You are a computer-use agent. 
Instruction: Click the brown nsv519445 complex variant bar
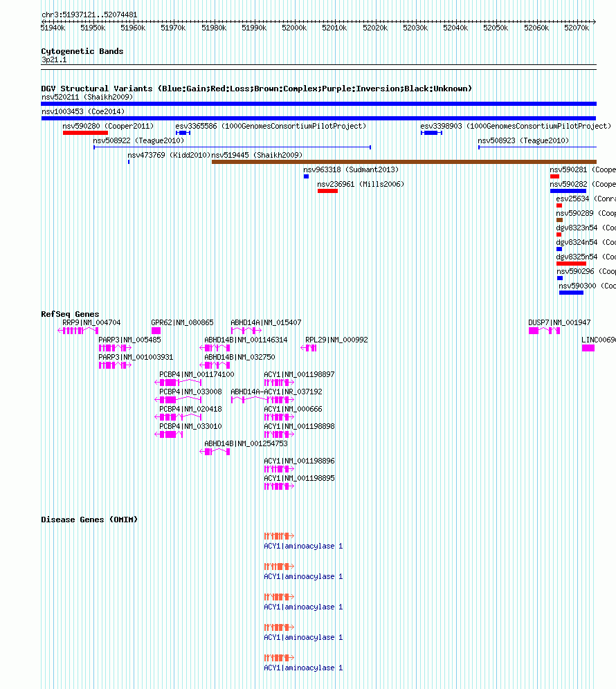(x=404, y=162)
